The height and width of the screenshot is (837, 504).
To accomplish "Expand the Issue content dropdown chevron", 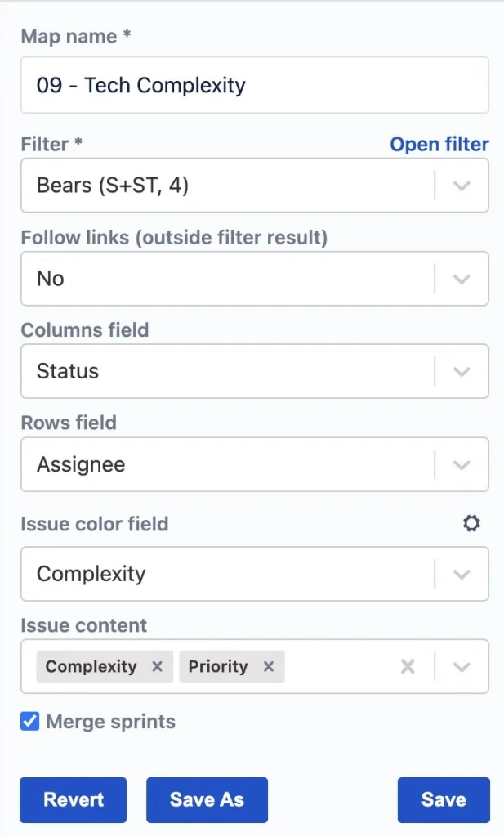I will coord(462,667).
